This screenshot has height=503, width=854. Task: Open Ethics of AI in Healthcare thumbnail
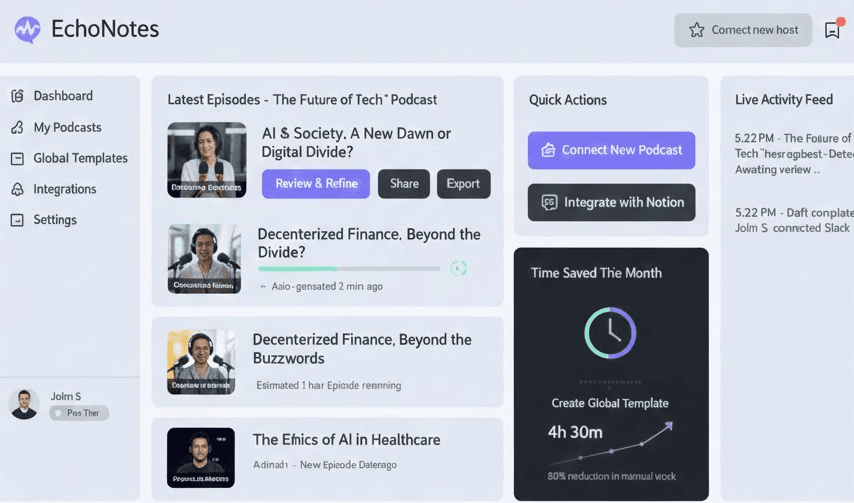[201, 457]
